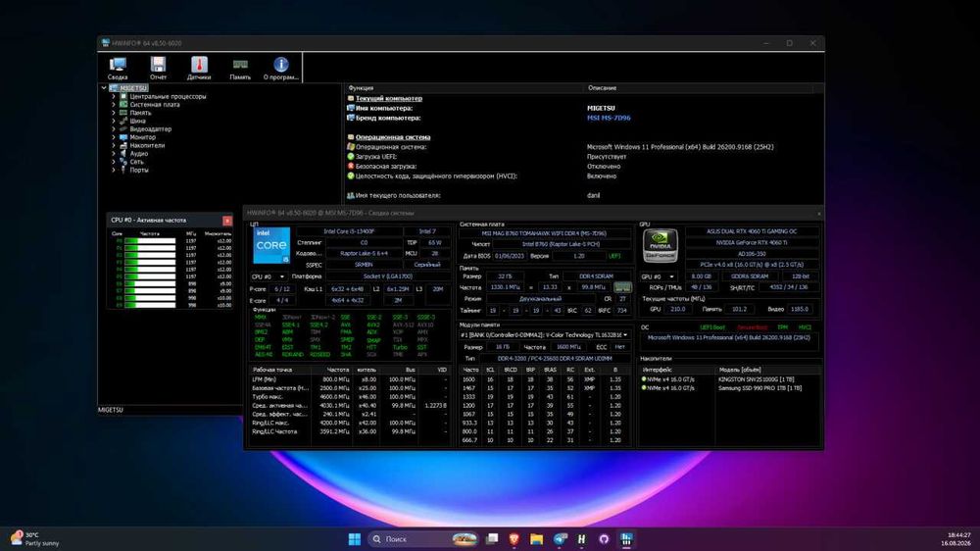
Task: Click the red cross icon beside Безопасная загрузка
Action: 351,167
